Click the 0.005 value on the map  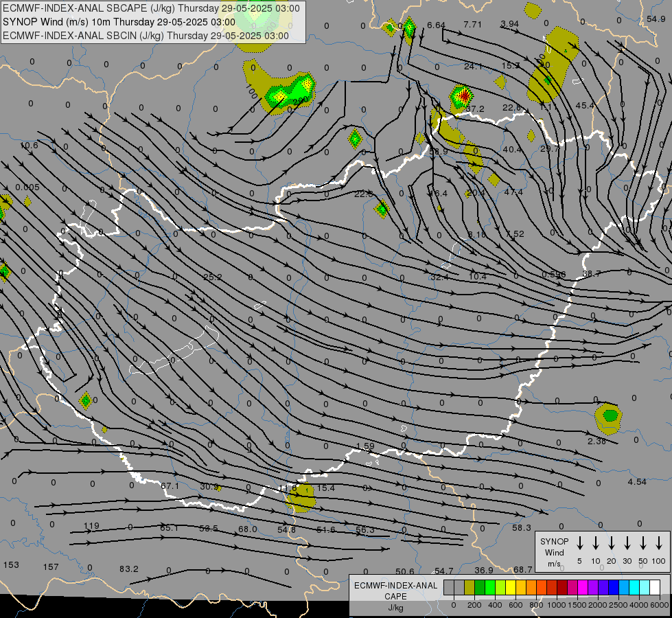[27, 187]
